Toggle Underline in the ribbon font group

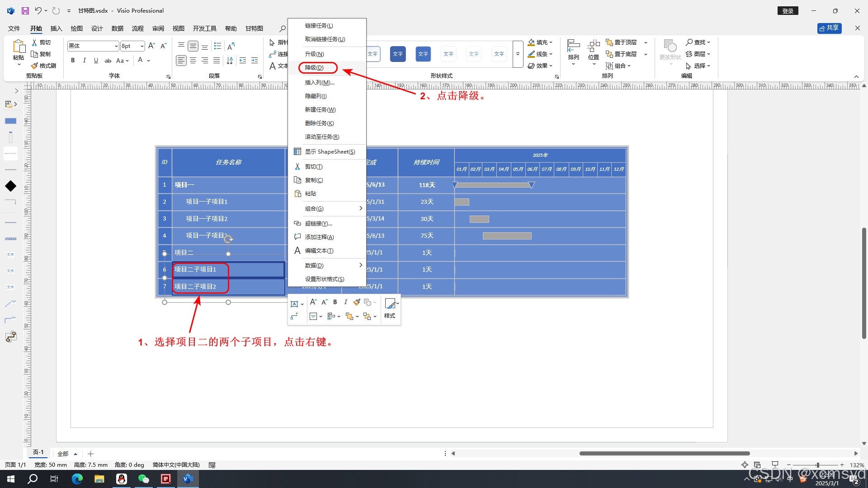(96, 61)
